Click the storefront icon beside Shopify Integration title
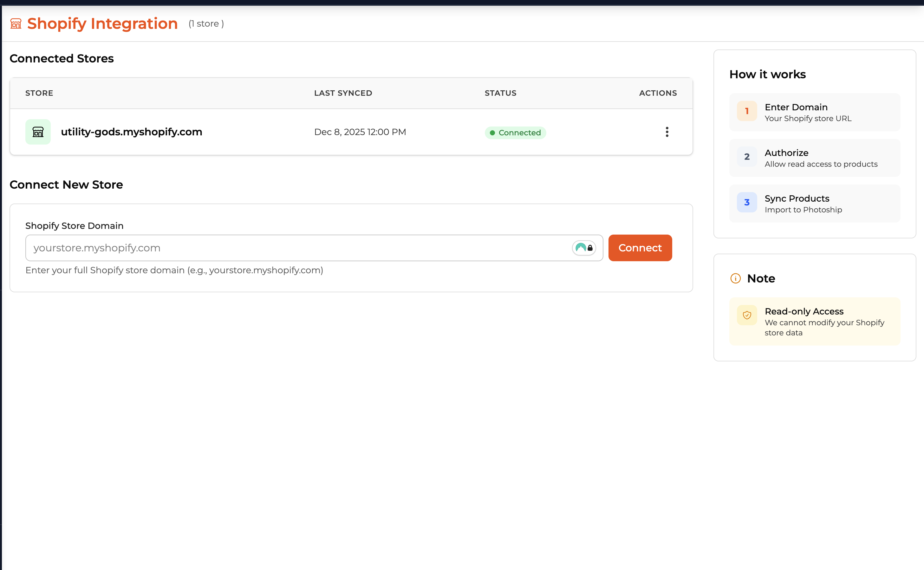 click(x=16, y=23)
